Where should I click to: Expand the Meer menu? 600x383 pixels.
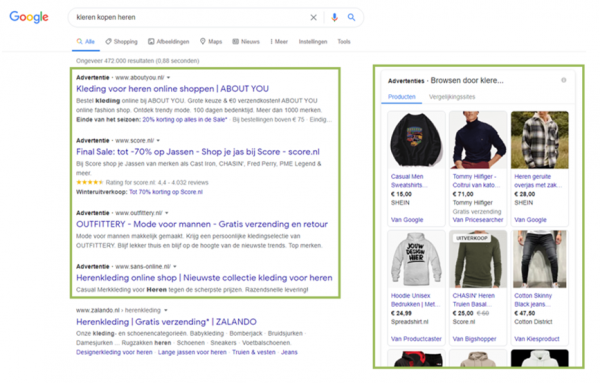pyautogui.click(x=279, y=41)
